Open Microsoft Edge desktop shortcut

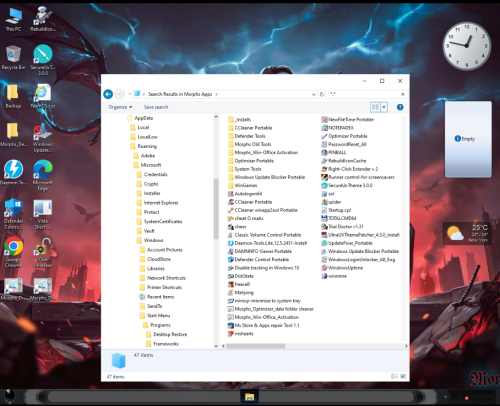click(43, 176)
